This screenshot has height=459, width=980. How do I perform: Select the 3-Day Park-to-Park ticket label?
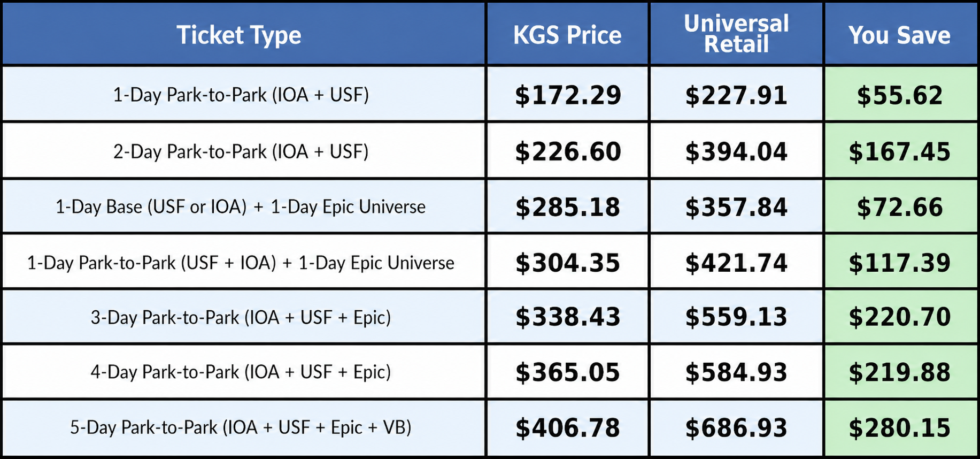[241, 318]
